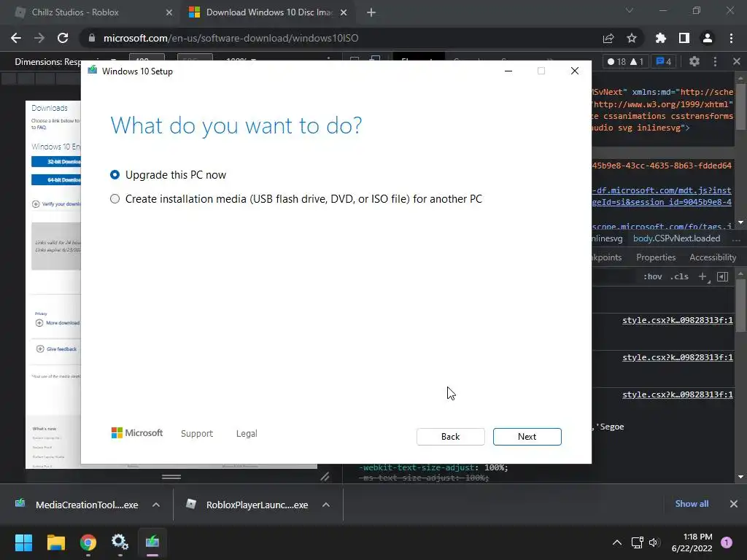Expand More download options on webpage
This screenshot has height=560, width=747.
pyautogui.click(x=58, y=323)
